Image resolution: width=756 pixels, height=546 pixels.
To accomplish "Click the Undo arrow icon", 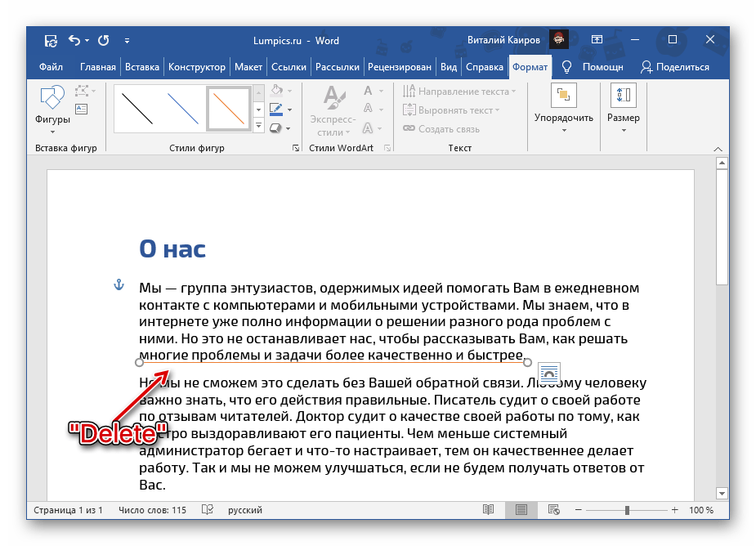I will tap(74, 40).
